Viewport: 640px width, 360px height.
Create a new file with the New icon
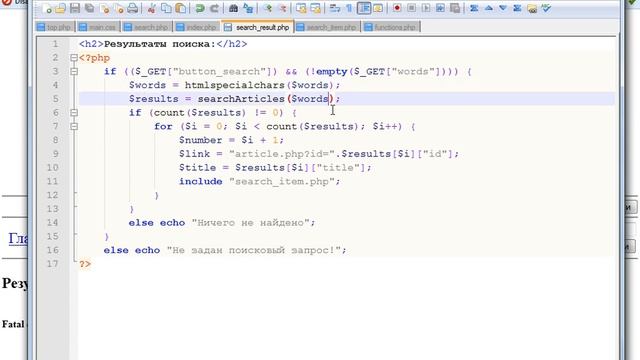[x=47, y=8]
